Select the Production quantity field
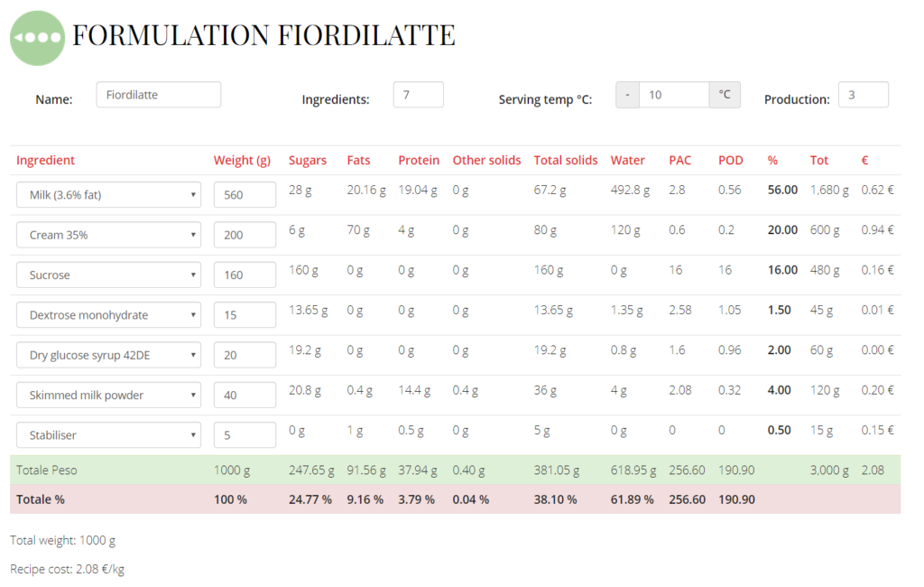The height and width of the screenshot is (587, 924). 864,95
